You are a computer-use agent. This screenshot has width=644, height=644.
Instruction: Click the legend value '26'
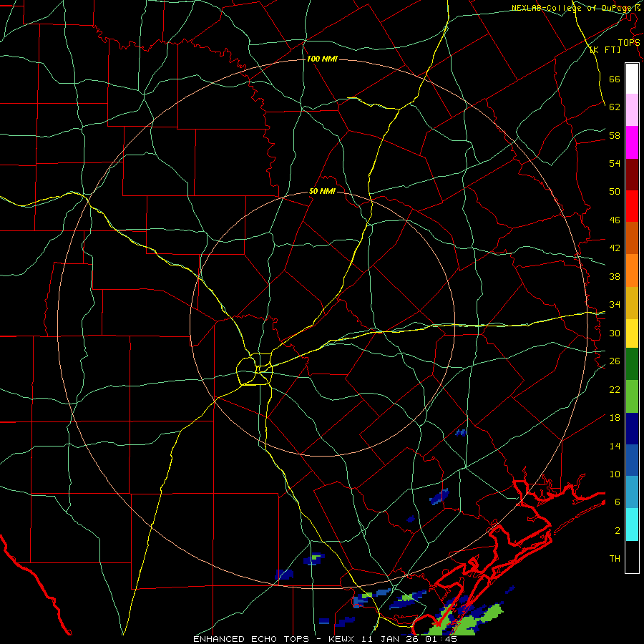(615, 361)
